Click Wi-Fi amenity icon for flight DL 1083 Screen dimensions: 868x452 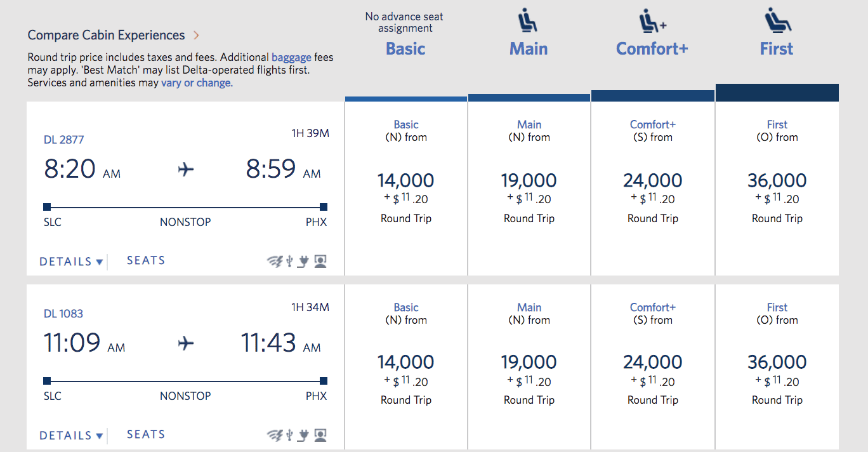(x=275, y=435)
